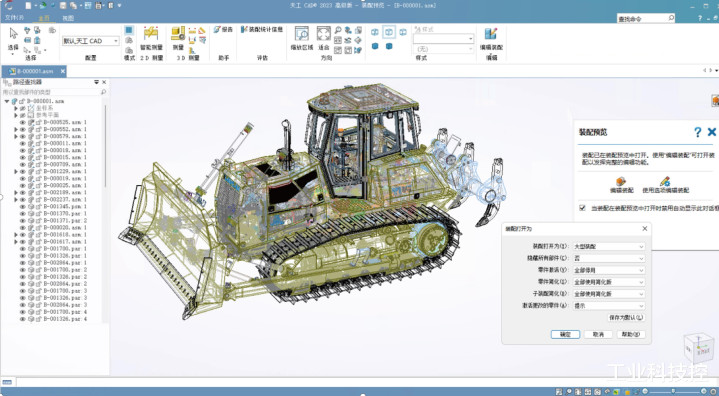Viewport: 719px width, 396px height.
Task: Toggle eye visibility for B-000525.asm:1
Action: (22, 122)
